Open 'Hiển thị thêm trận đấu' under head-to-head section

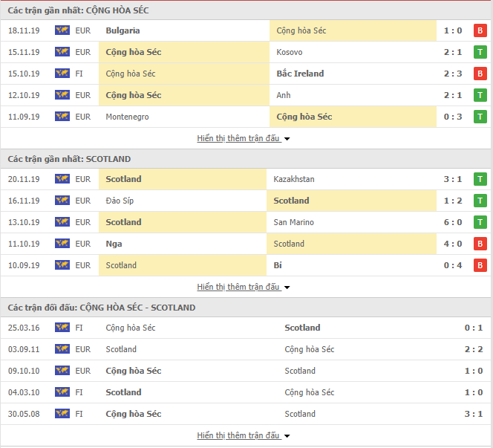(x=238, y=435)
